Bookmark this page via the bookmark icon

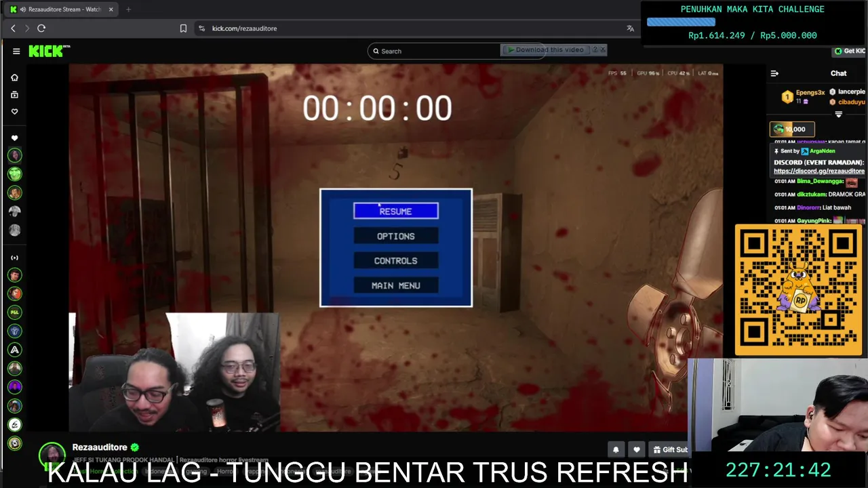(x=183, y=28)
